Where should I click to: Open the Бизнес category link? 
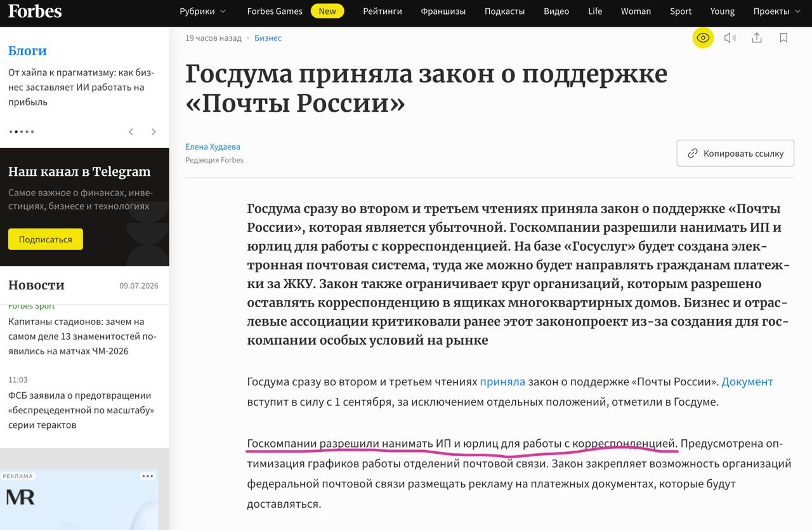268,38
